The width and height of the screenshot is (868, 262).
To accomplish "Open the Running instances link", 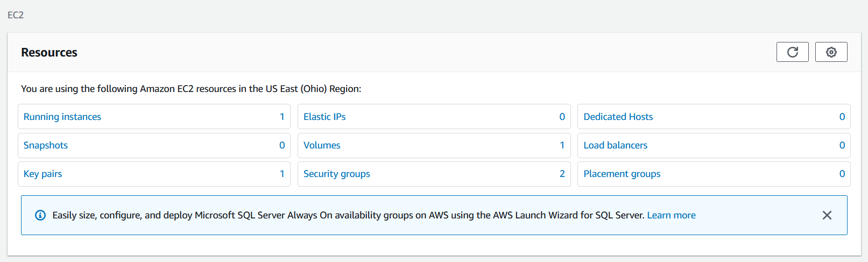I will 62,117.
